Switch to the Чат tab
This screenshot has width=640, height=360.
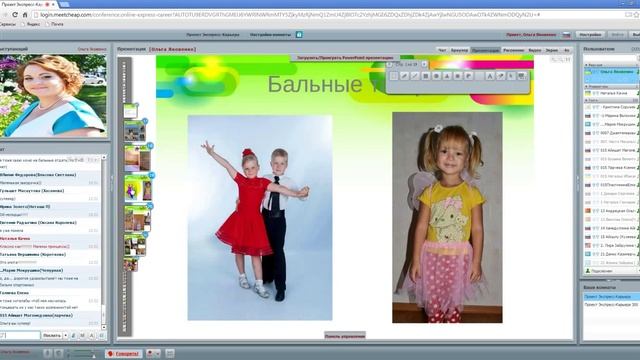point(442,50)
